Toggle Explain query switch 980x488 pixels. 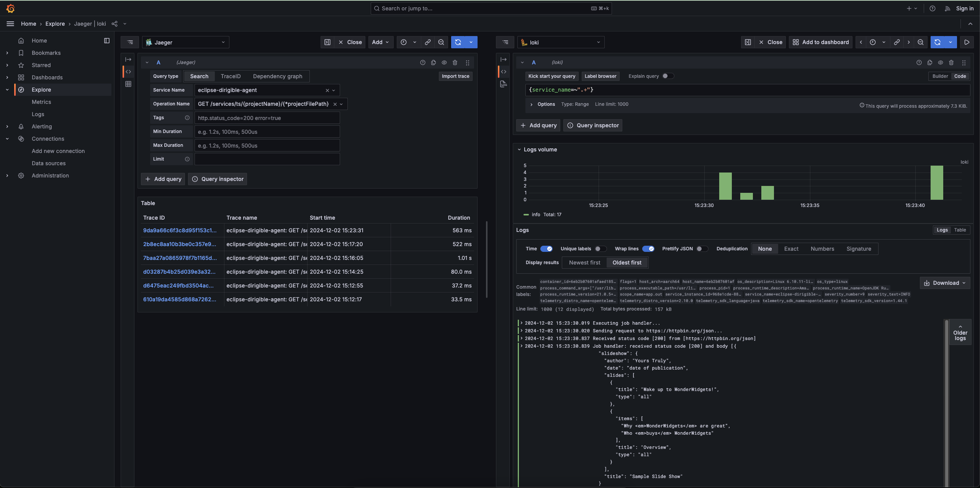(668, 76)
